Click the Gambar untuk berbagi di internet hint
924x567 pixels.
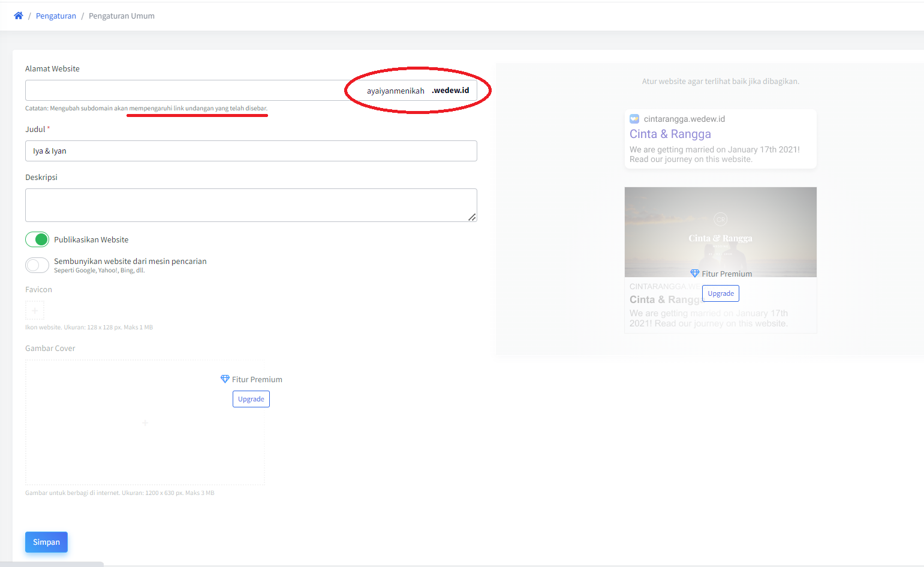pyautogui.click(x=120, y=493)
